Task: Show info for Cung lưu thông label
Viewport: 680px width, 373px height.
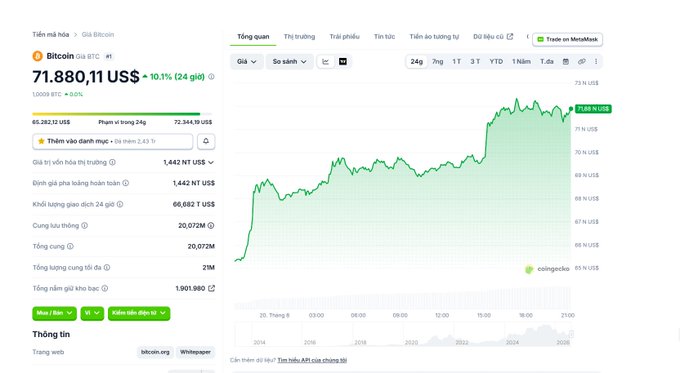Action: [85, 226]
